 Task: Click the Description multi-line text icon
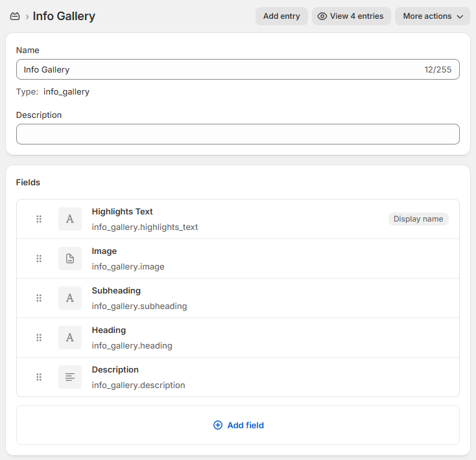(70, 377)
